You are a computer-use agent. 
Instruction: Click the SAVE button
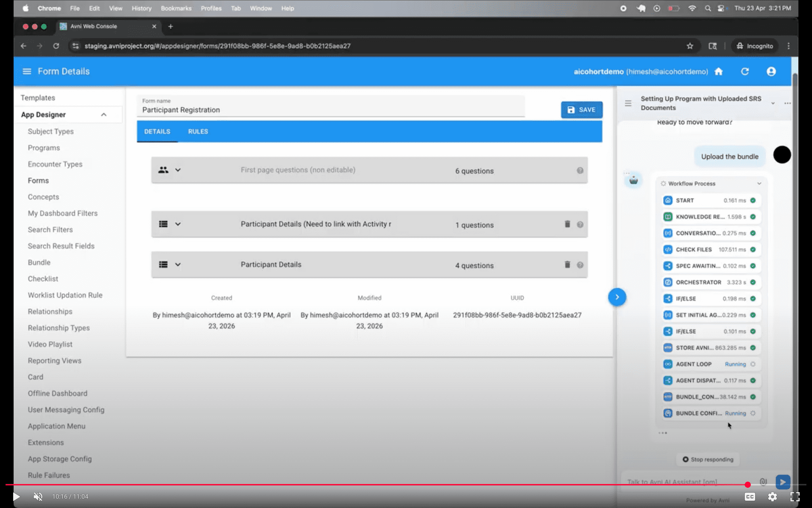point(582,110)
